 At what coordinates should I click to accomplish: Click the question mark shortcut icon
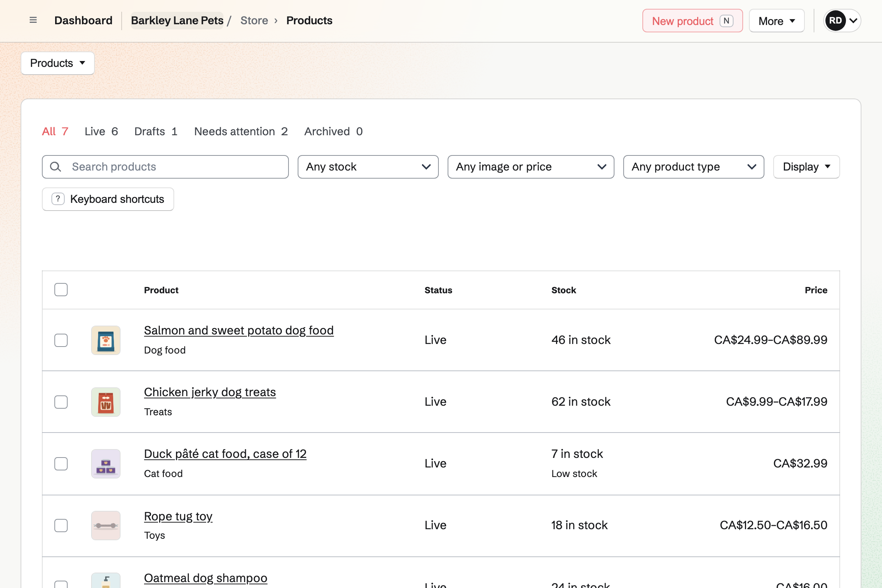pos(58,199)
